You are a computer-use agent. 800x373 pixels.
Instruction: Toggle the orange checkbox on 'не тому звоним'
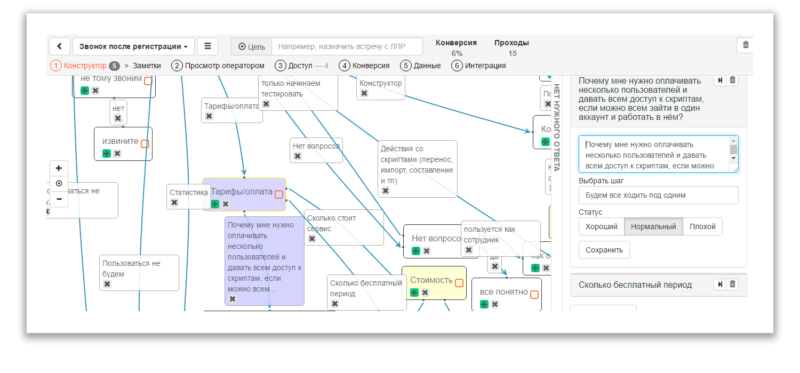[x=148, y=81]
